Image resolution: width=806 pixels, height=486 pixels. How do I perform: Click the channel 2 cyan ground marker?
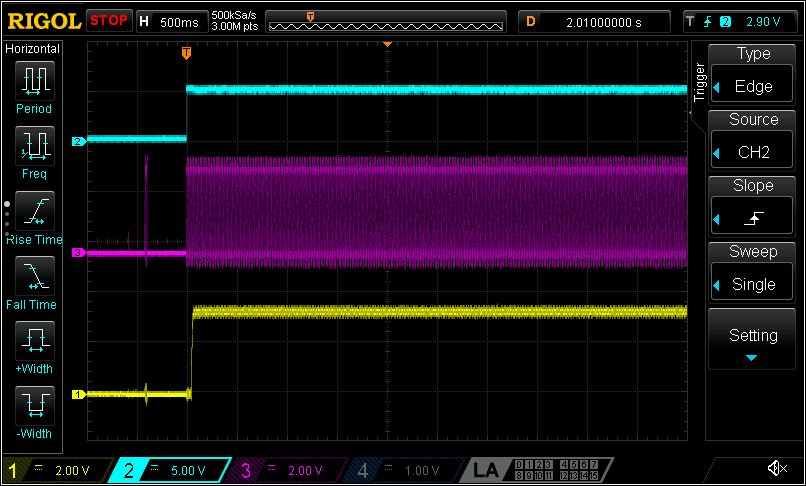[x=78, y=141]
